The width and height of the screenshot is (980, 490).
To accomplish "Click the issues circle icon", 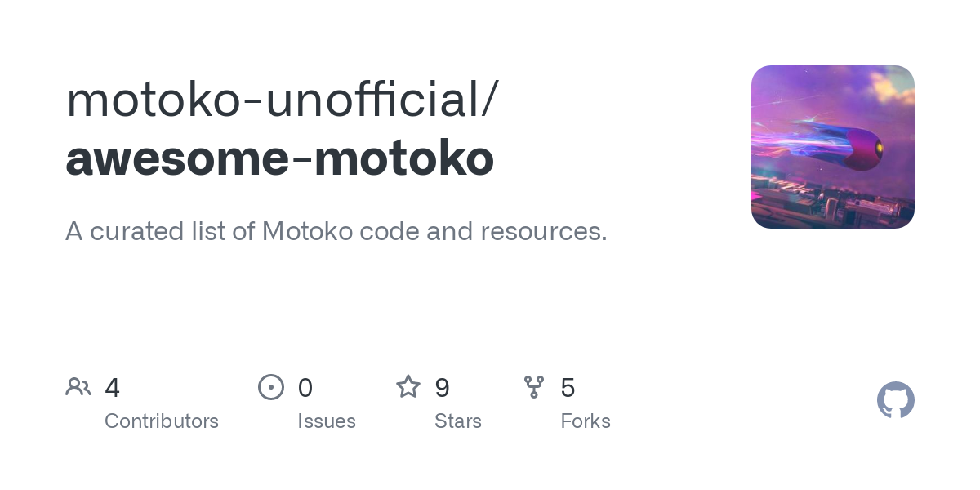I will coord(271,387).
